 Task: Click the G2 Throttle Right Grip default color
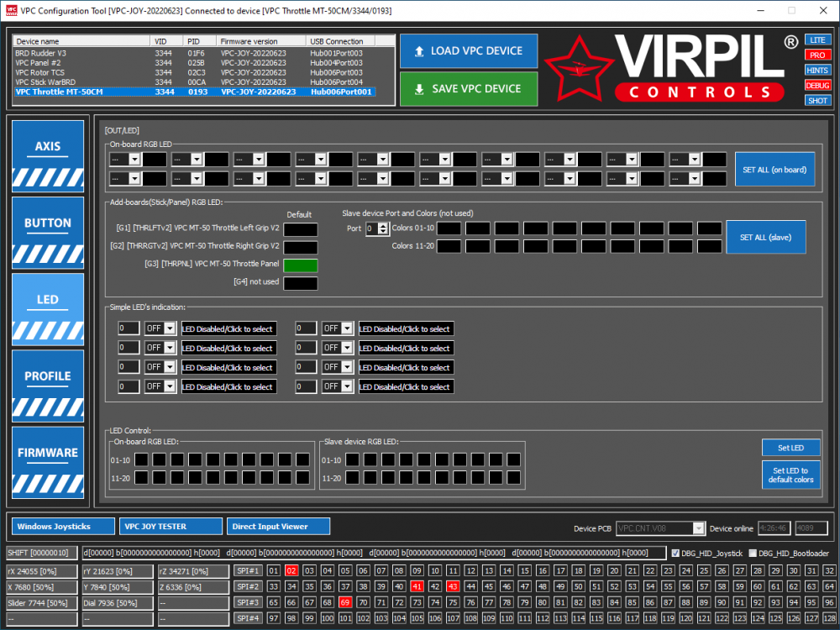(300, 247)
